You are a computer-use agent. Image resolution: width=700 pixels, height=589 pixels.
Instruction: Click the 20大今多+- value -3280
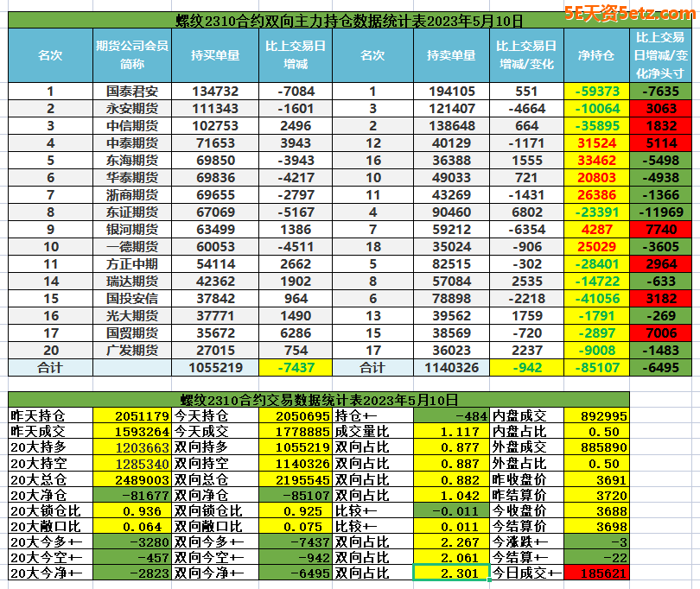[132, 541]
